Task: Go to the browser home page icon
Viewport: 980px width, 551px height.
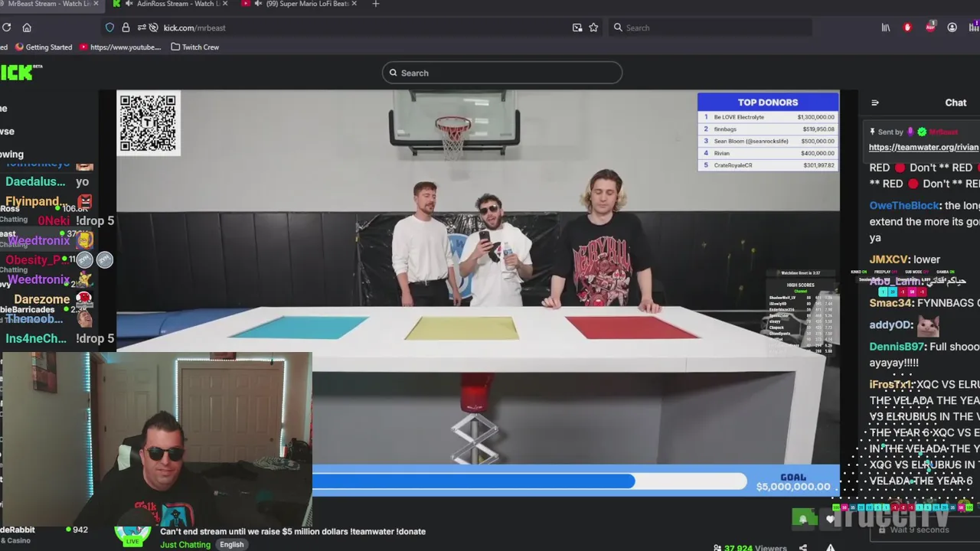Action: tap(27, 28)
